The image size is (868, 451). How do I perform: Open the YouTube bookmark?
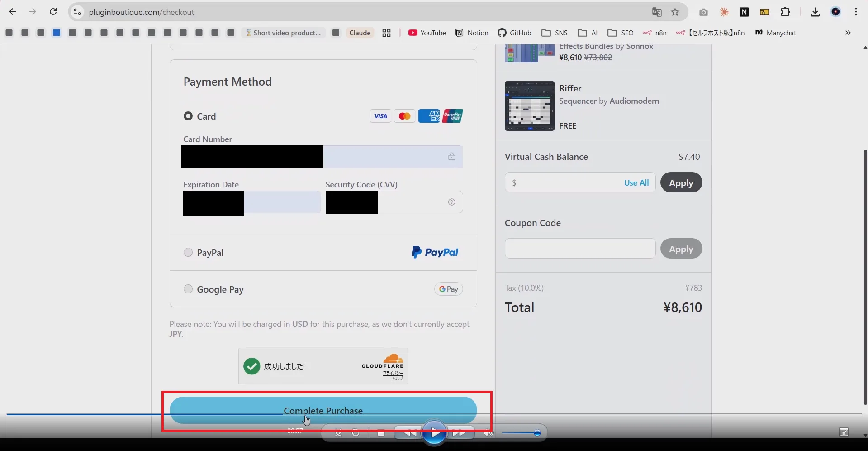pyautogui.click(x=427, y=33)
